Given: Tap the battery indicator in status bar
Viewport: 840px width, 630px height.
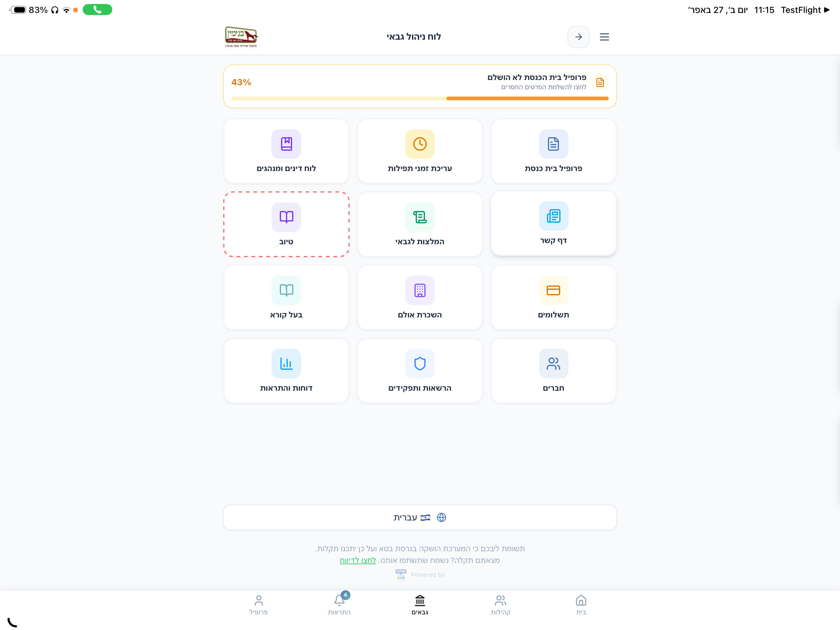Looking at the screenshot, I should [18, 10].
